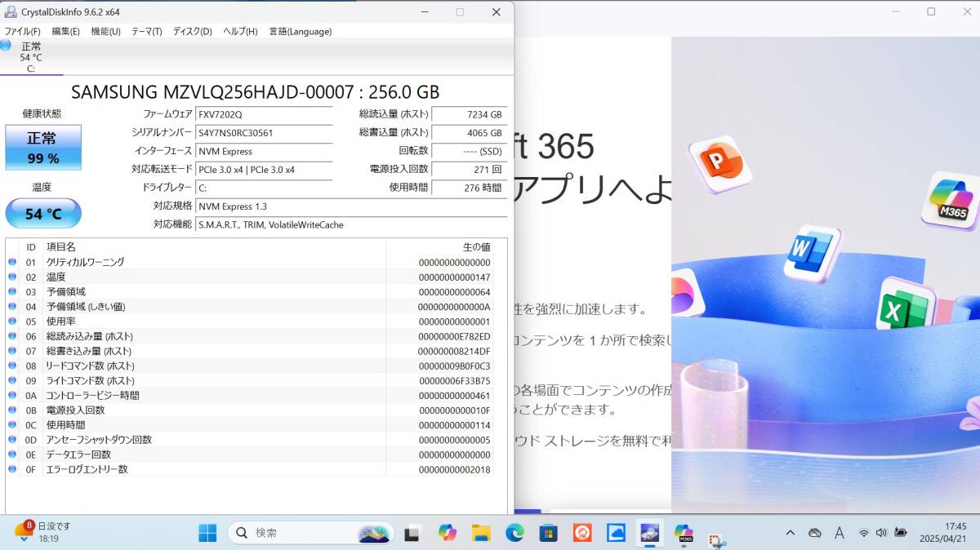The image size is (980, 550).
Task: Click status dot for 0C 使用時間 row
Action: point(12,425)
